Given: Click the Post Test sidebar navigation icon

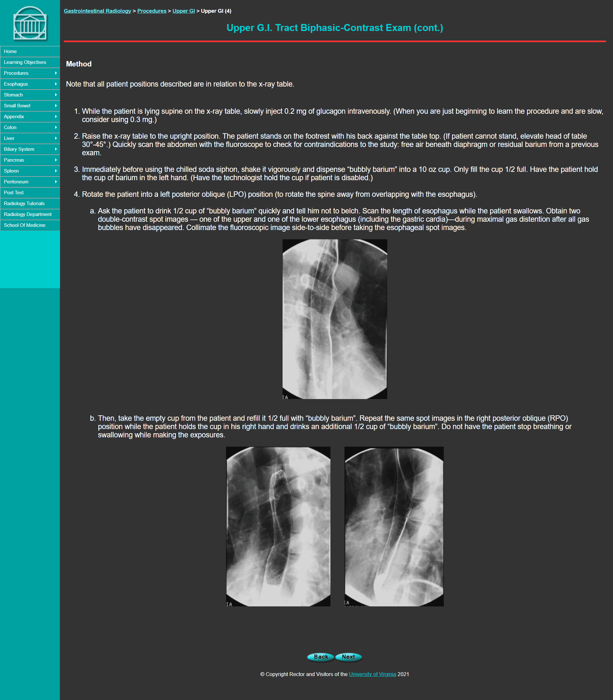Looking at the screenshot, I should click(x=30, y=192).
